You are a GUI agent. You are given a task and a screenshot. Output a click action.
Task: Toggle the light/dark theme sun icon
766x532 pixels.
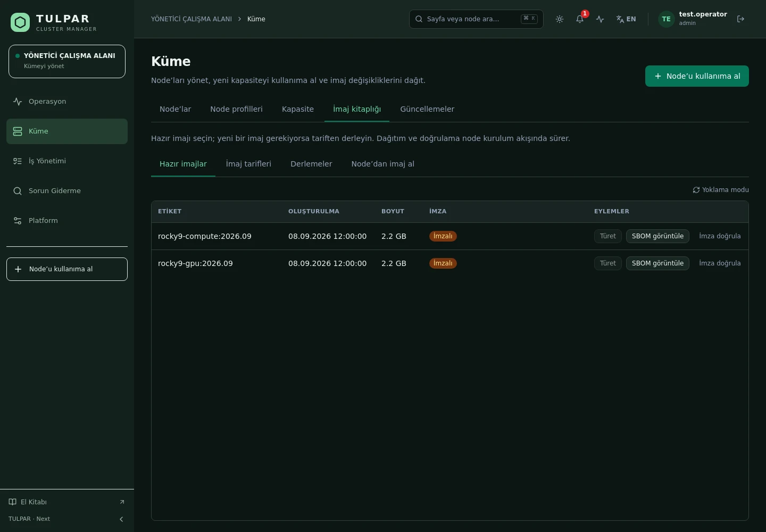click(x=560, y=19)
